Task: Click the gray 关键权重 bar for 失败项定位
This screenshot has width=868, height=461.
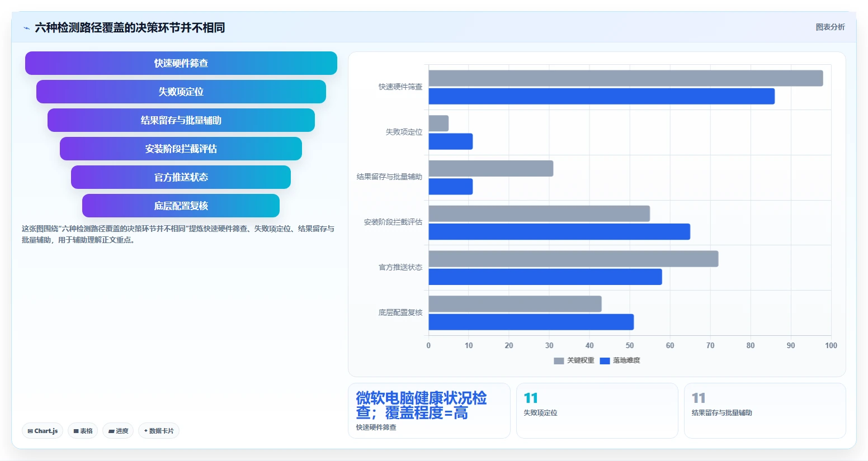Action: 438,123
